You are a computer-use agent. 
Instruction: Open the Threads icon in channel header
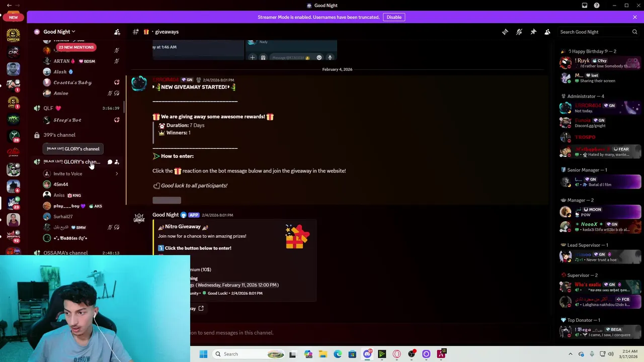(505, 32)
